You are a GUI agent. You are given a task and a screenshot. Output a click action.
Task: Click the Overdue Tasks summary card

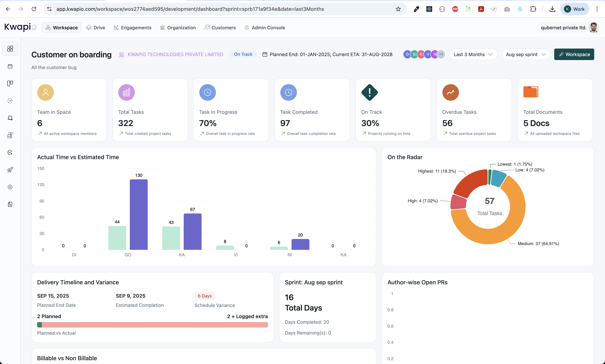474,110
